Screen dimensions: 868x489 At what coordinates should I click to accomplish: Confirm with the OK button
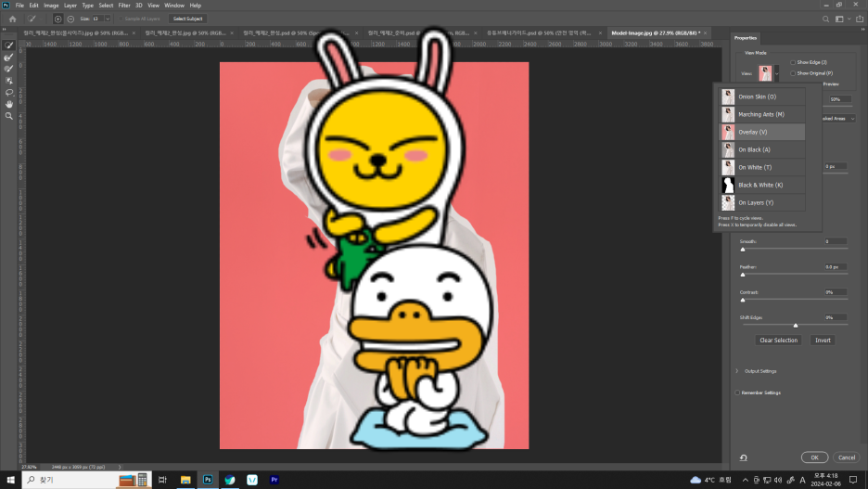click(x=814, y=457)
